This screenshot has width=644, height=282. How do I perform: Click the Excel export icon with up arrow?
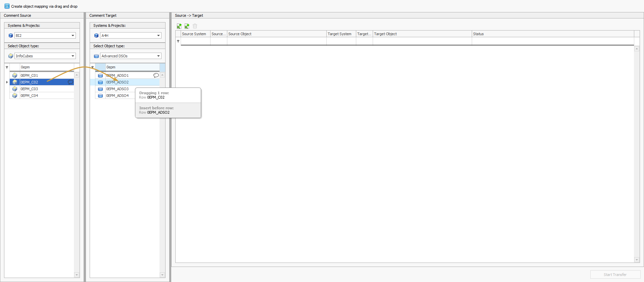click(x=187, y=26)
